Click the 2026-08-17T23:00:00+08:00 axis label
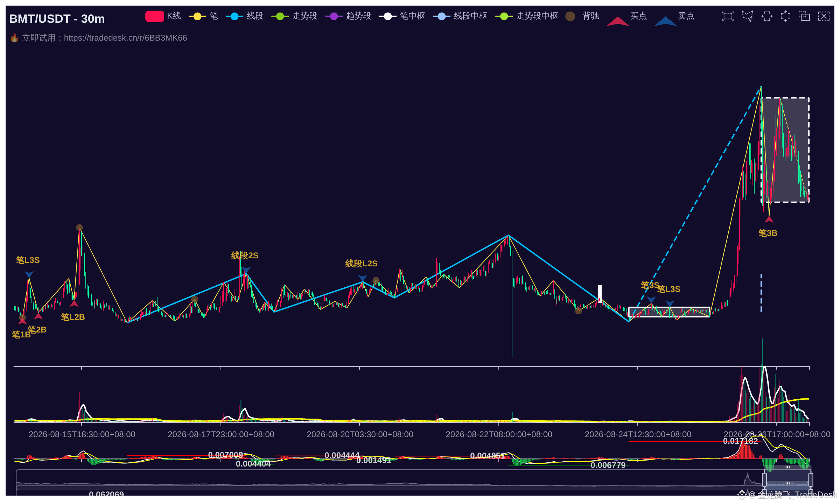Screen dimensions: 840x504 coord(221,434)
